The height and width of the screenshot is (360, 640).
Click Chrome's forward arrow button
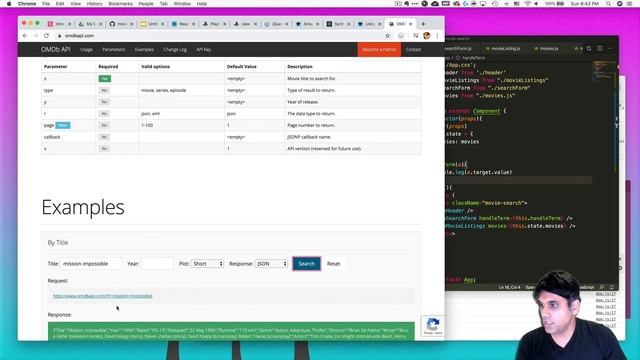(x=36, y=36)
